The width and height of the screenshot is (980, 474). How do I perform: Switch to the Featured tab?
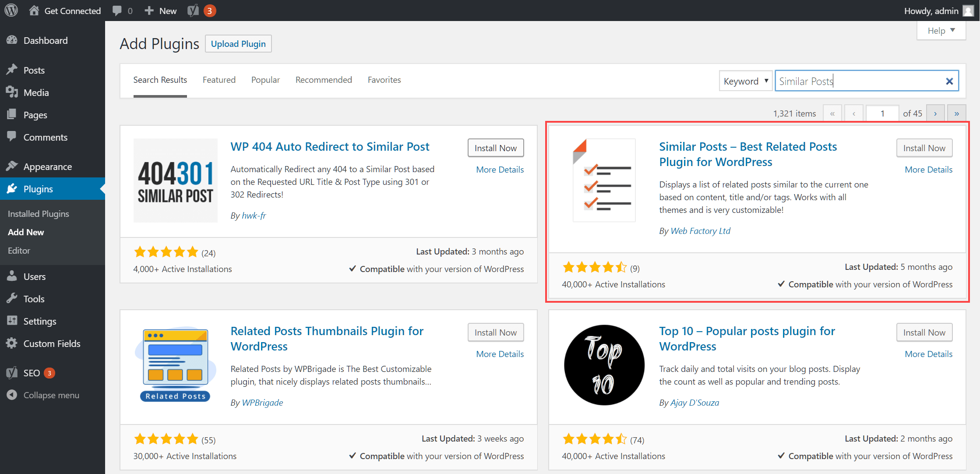pos(219,80)
